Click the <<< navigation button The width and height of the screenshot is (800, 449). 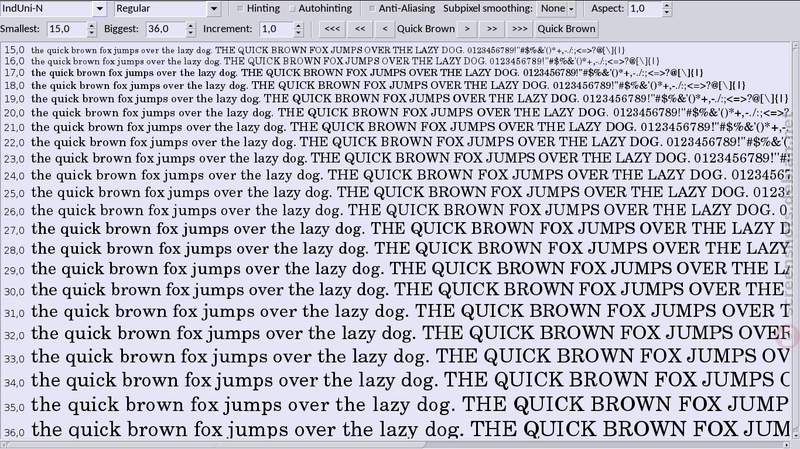coord(332,29)
